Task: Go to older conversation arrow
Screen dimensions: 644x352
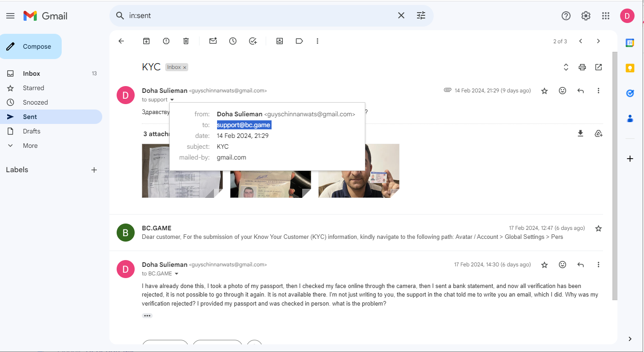Action: 599,41
